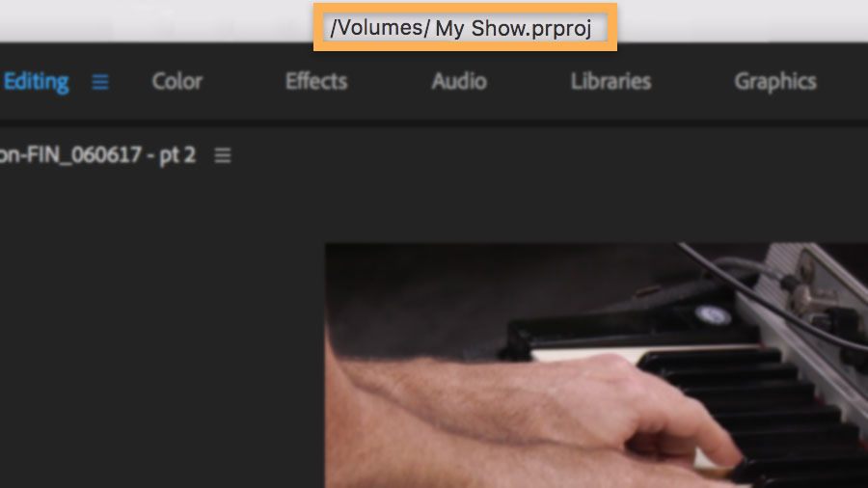Image resolution: width=868 pixels, height=488 pixels.
Task: Click the piano video preview frame
Action: [596, 366]
